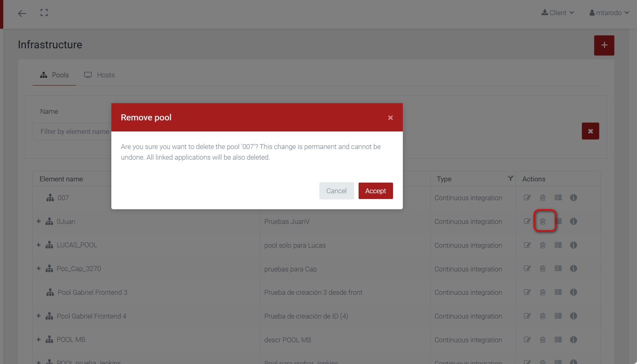Toggle fullscreen mode icon
This screenshot has height=364, width=637.
(44, 13)
